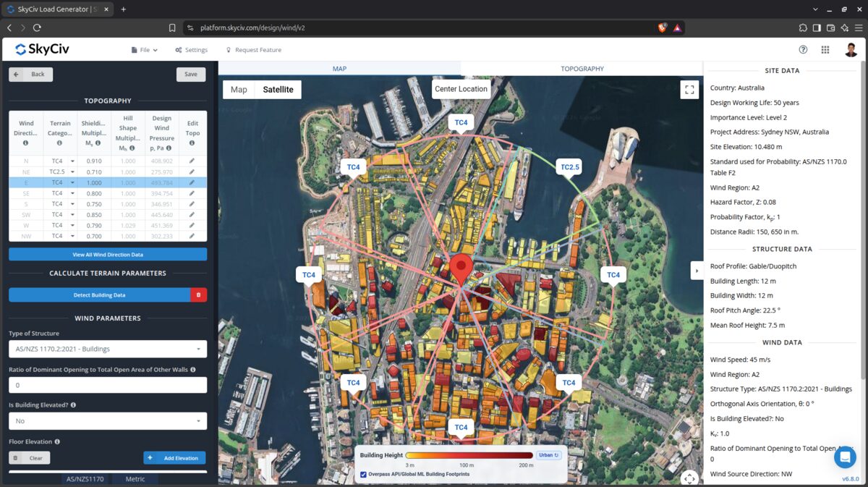Viewport: 868px width, 487px height.
Task: Click the red location pin on map
Action: click(x=460, y=269)
